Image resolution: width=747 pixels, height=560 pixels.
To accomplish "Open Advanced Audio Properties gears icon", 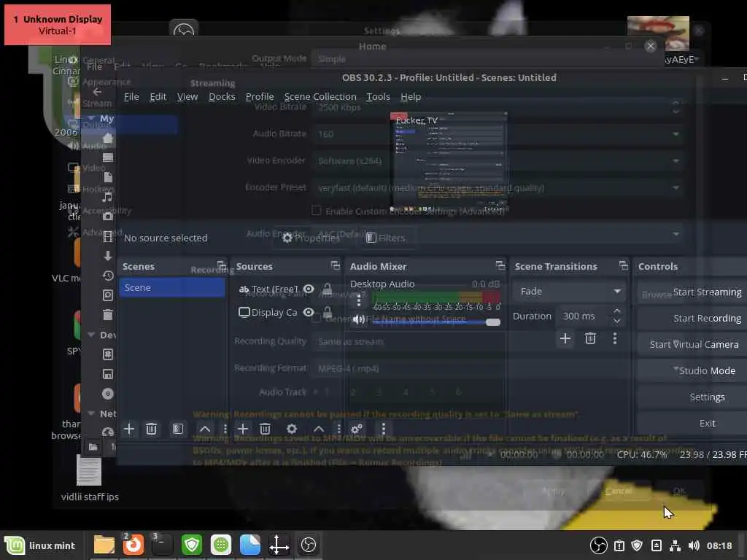I will [357, 429].
